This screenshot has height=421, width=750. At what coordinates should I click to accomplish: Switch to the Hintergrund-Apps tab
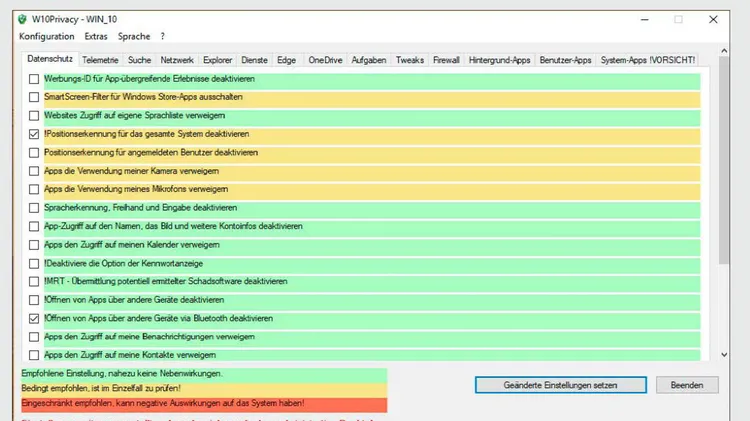point(499,60)
